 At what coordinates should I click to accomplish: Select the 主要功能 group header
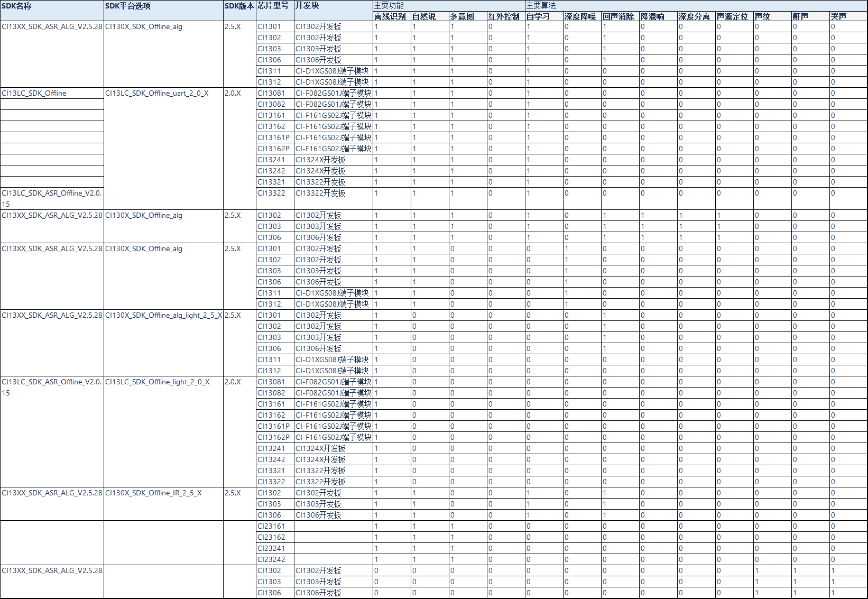click(x=449, y=5)
